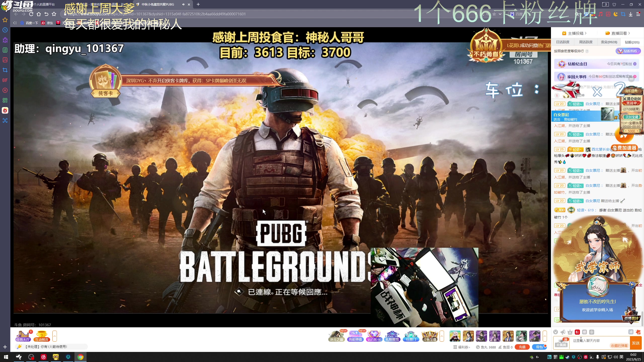644x362 pixels.
Task: Click the 充值 recharge button
Action: (x=522, y=347)
